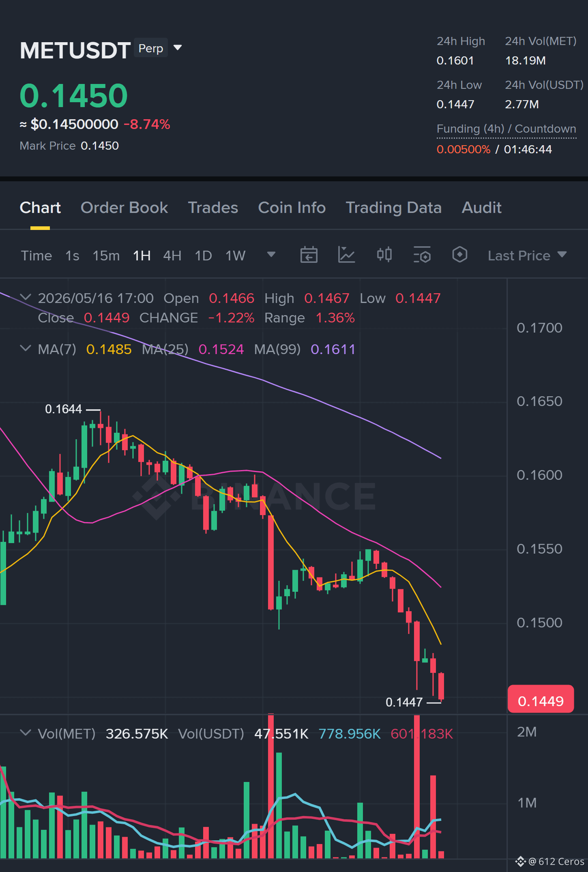Collapse the MA indicator values row

coord(25,349)
